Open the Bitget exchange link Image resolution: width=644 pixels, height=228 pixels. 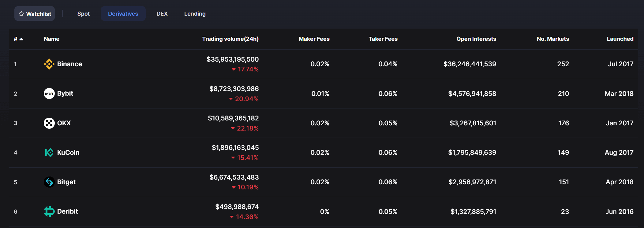click(66, 182)
